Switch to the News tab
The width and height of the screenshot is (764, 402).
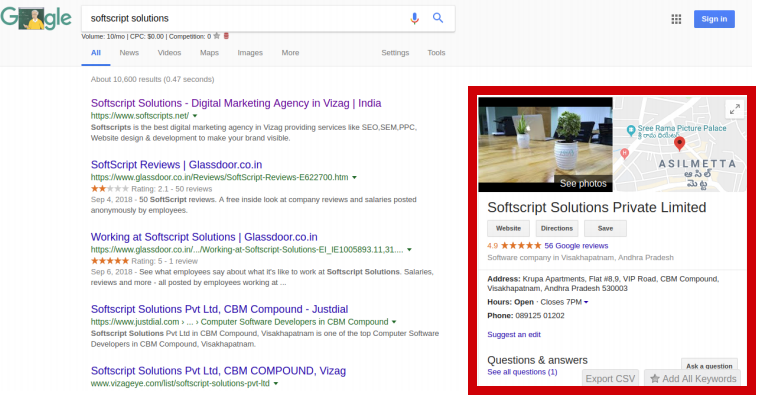click(129, 52)
